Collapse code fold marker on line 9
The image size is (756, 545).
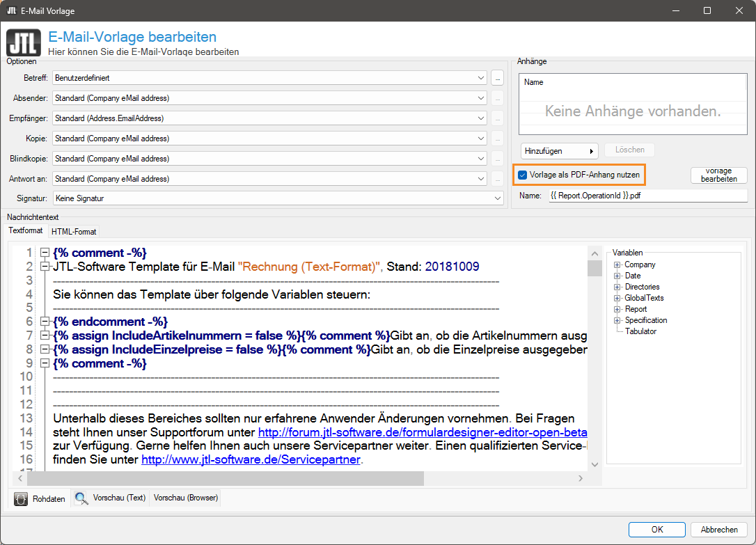[x=45, y=363]
